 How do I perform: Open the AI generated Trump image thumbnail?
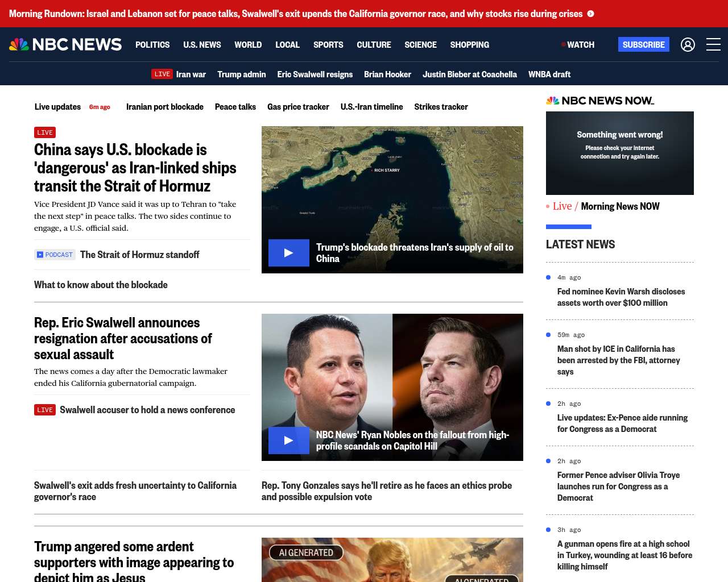tap(392, 560)
